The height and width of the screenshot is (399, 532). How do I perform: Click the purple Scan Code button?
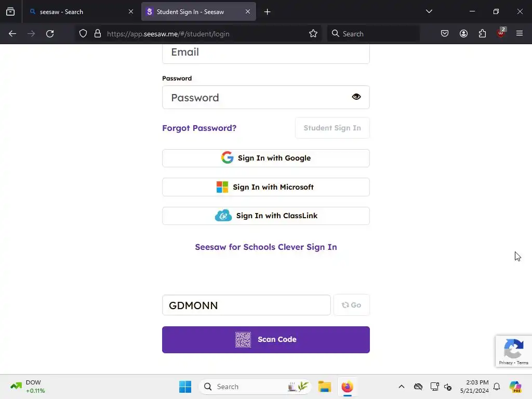tap(266, 340)
